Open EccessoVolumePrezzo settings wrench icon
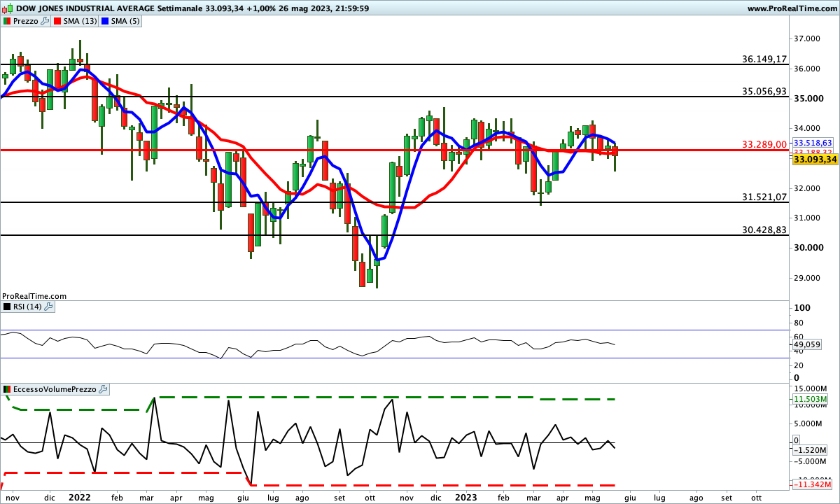This screenshot has height=504, width=840. [x=103, y=388]
